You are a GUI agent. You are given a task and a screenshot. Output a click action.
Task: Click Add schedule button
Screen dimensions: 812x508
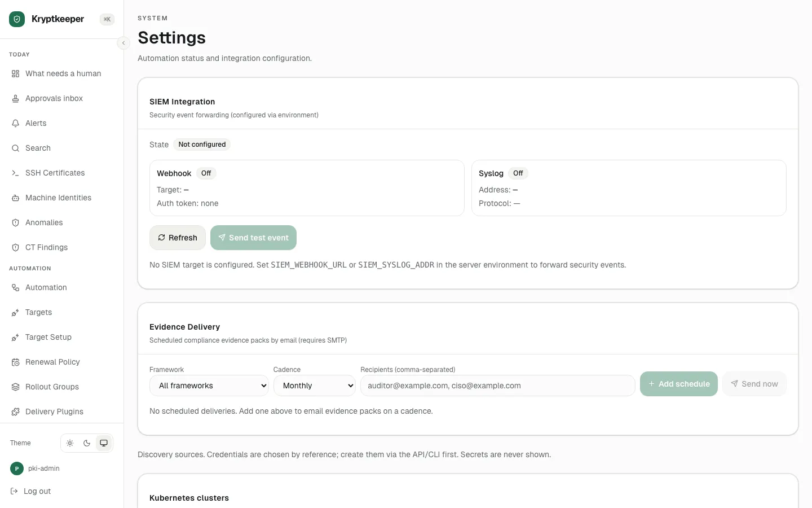tap(679, 384)
